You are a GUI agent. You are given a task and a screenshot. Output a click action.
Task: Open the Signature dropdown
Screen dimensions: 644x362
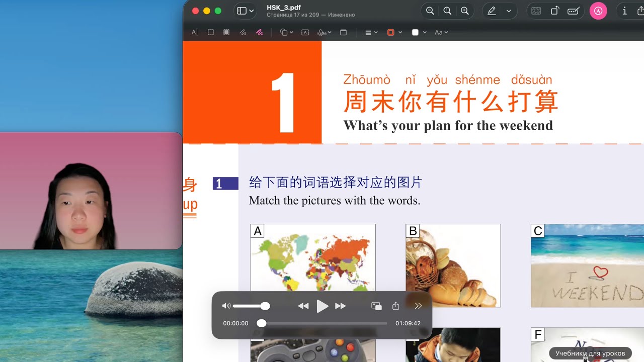click(325, 32)
